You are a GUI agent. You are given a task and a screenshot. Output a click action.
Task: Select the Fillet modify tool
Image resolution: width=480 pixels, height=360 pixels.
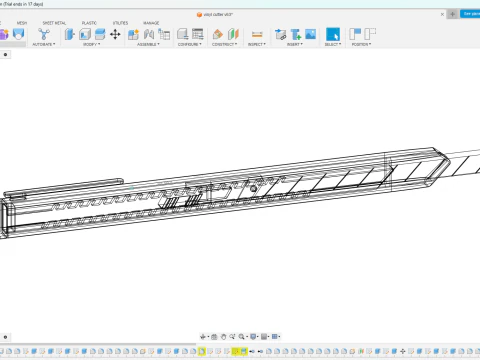(x=85, y=34)
